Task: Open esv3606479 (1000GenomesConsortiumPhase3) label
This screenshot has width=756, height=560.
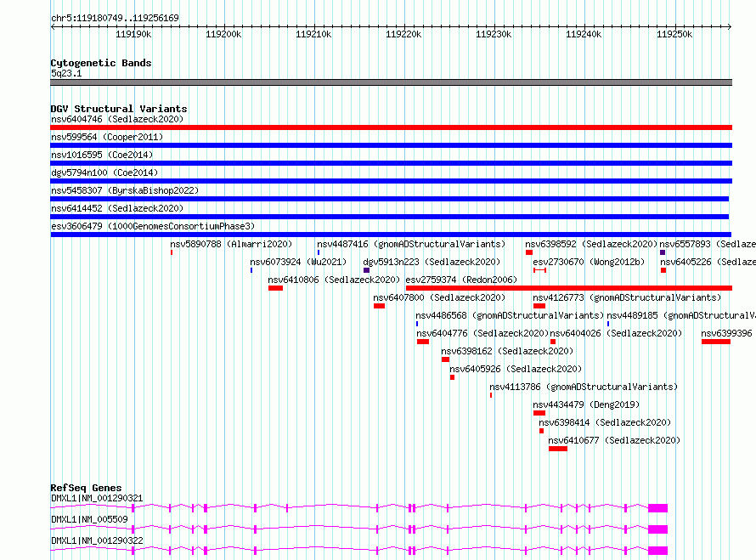Action: 153,226
